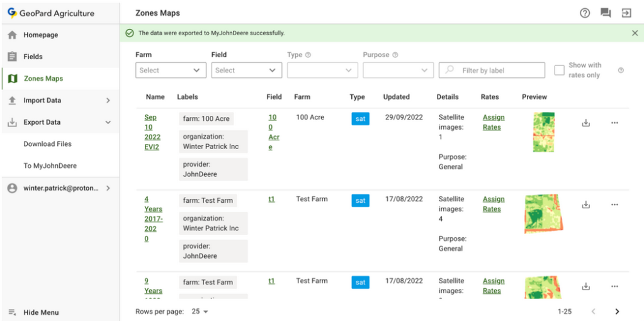This screenshot has width=644, height=321.
Task: Click the logout icon in header
Action: 626,13
